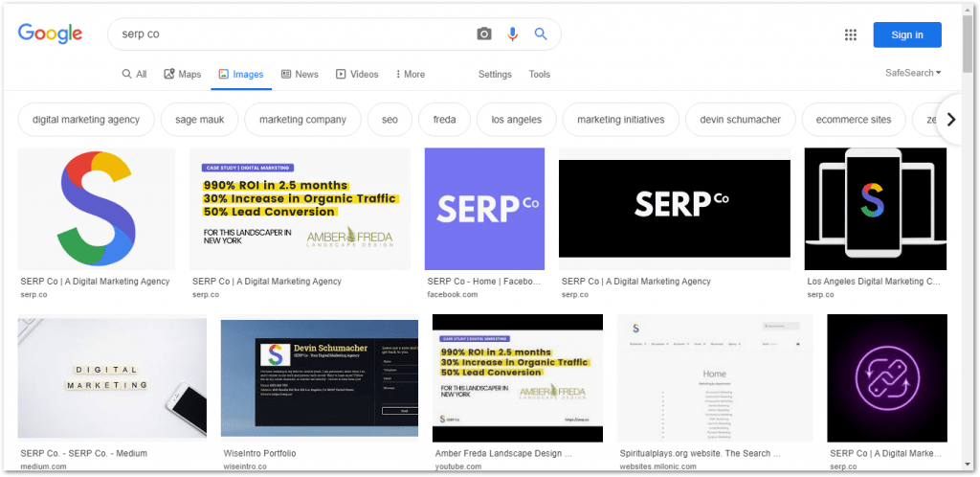The image size is (980, 477).
Task: Open the Amber Freda case study image on white
Action: point(300,209)
